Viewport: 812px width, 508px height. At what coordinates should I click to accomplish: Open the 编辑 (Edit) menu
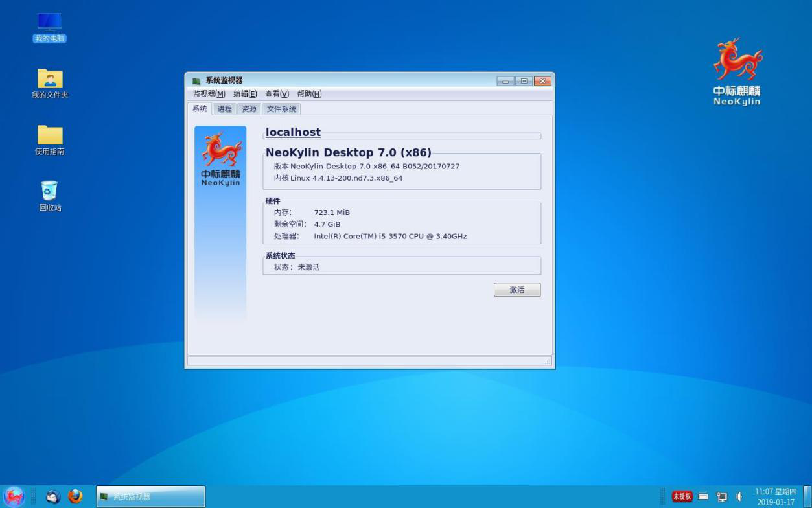click(245, 94)
